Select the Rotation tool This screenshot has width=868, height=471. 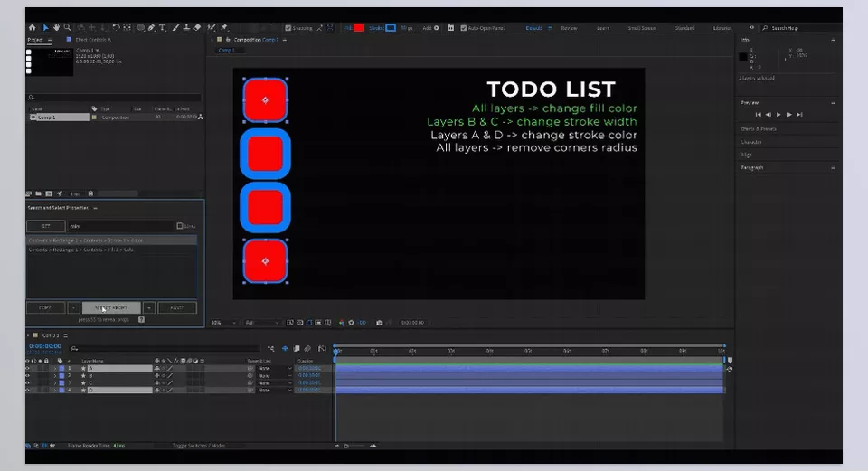tap(116, 28)
